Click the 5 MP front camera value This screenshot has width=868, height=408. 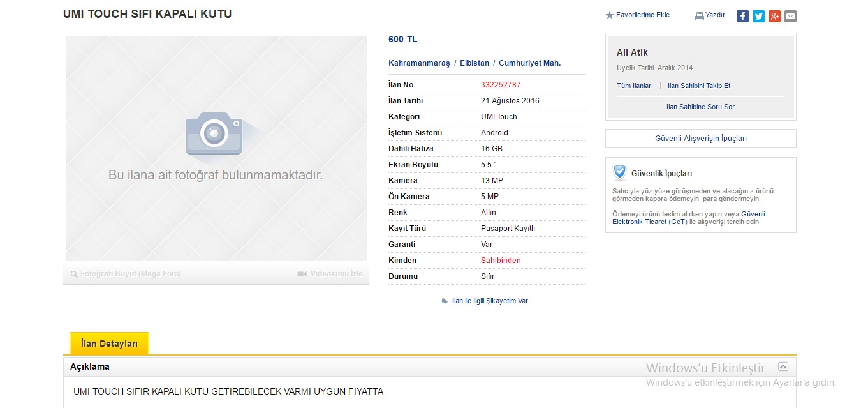pos(490,197)
